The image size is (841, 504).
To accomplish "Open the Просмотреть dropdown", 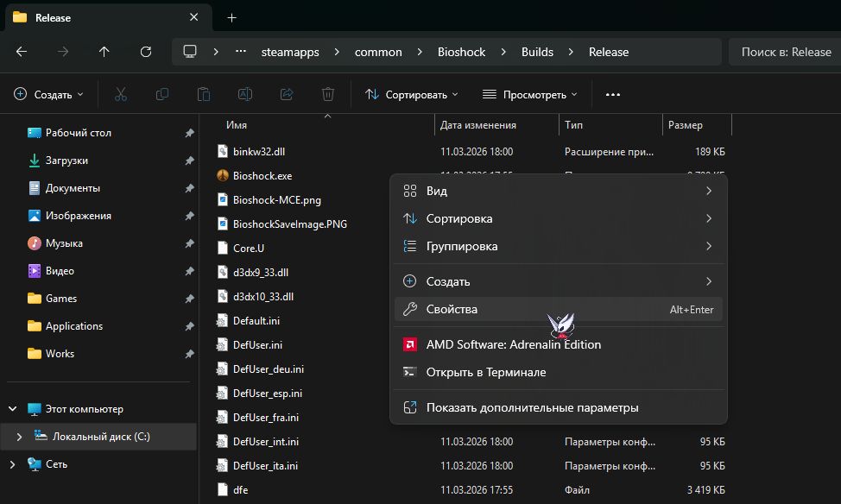I will pyautogui.click(x=530, y=94).
